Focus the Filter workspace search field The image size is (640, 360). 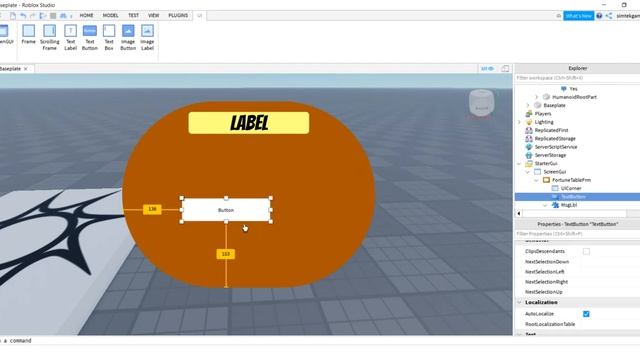pos(577,78)
